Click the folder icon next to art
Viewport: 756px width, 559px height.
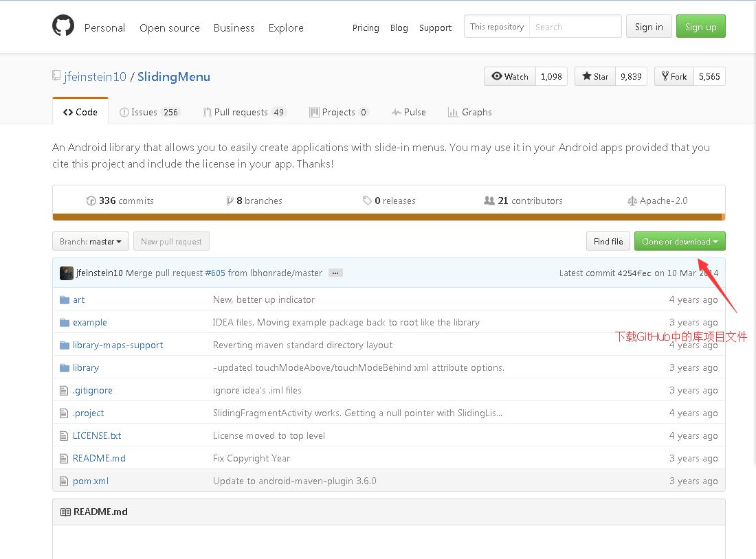(x=65, y=300)
